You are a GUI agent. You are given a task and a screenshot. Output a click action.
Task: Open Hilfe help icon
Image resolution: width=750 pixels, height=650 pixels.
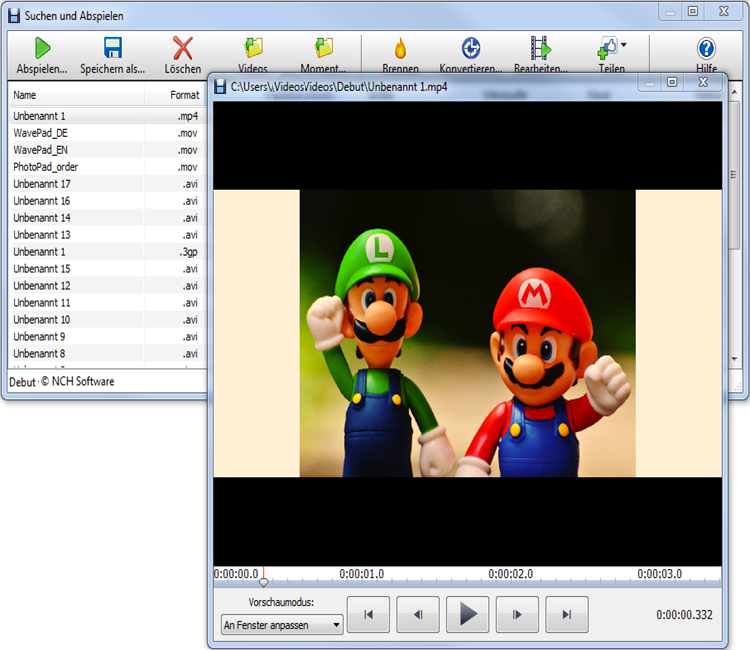click(x=706, y=48)
